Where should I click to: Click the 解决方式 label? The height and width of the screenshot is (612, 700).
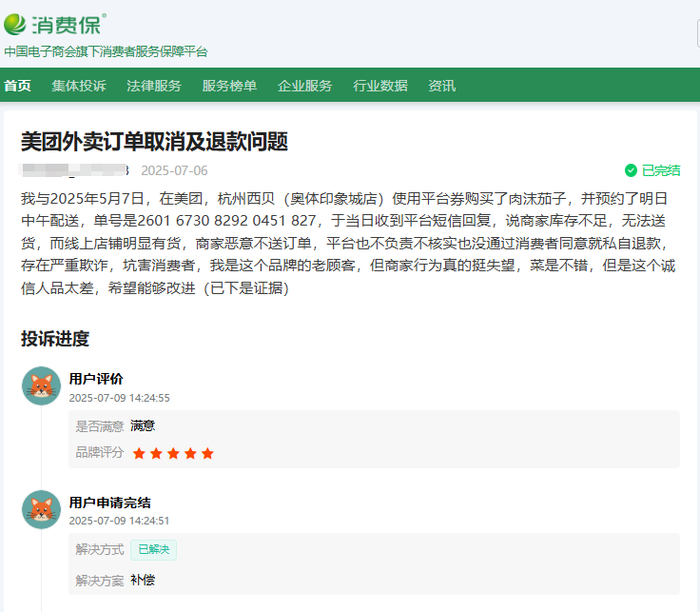[100, 549]
